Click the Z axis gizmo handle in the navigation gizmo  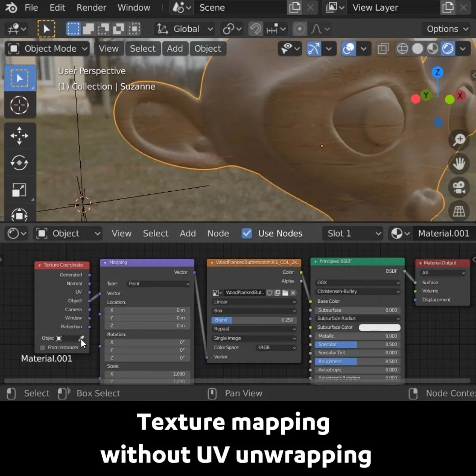(x=437, y=72)
